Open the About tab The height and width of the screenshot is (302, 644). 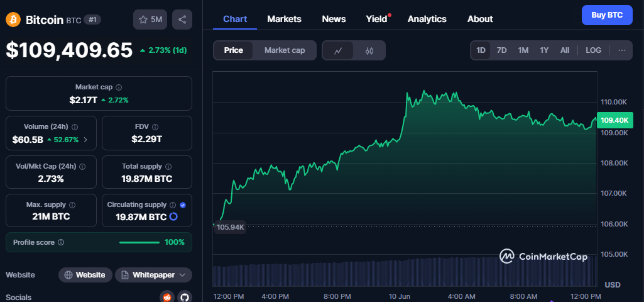click(480, 19)
